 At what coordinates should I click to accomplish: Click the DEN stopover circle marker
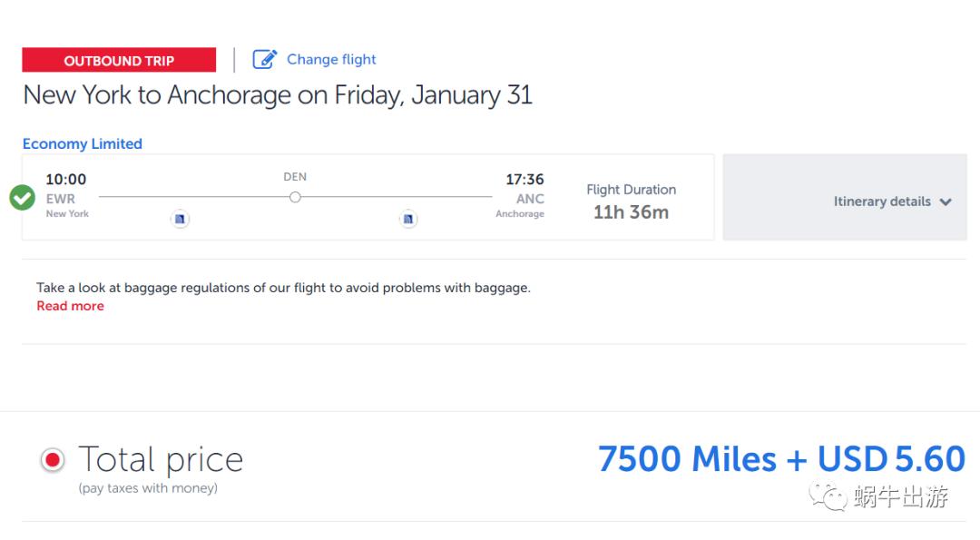click(x=295, y=197)
